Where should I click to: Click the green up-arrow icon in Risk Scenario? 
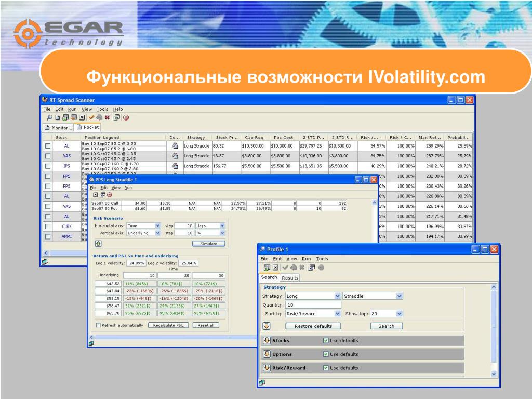(x=98, y=244)
